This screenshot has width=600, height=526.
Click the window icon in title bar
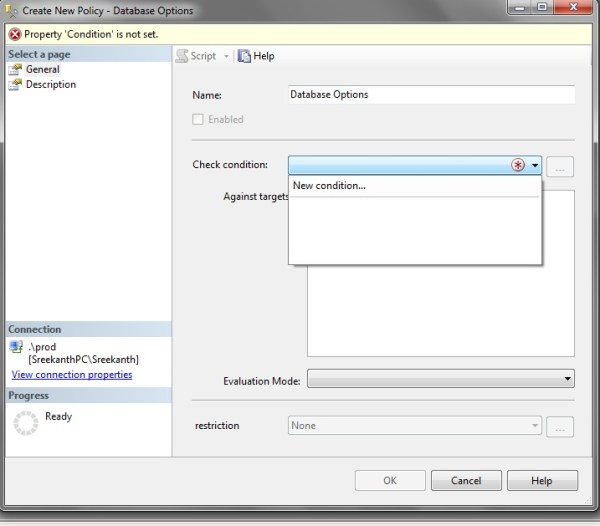(x=11, y=10)
